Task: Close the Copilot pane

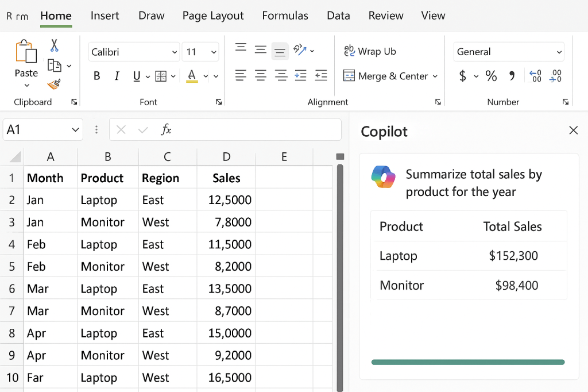Action: 573,130
